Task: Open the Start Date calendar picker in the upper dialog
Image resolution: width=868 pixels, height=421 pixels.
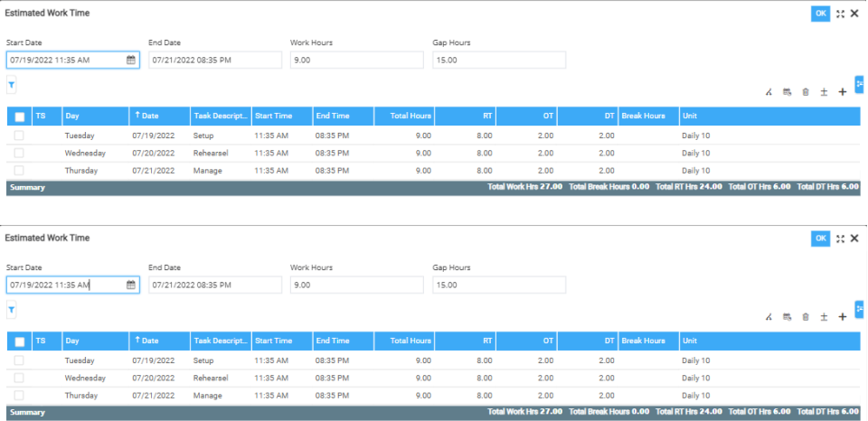Action: 130,60
